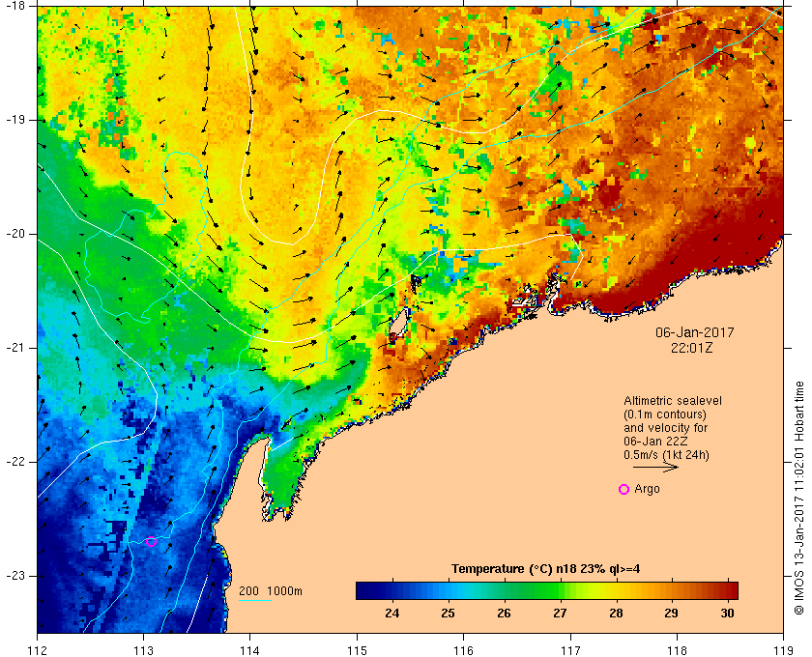
Task: Click longitude axis label 112
Action: coord(38,650)
